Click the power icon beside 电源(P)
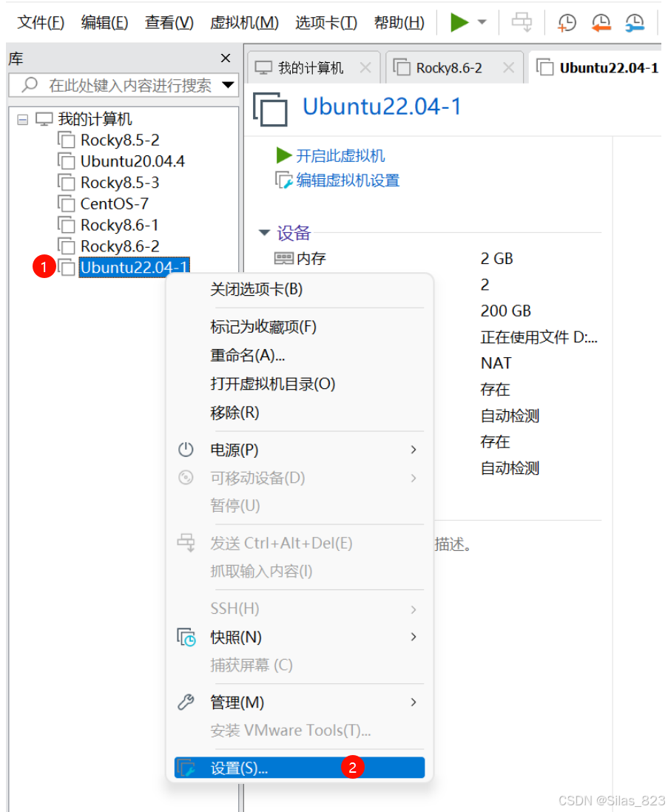 pyautogui.click(x=186, y=450)
